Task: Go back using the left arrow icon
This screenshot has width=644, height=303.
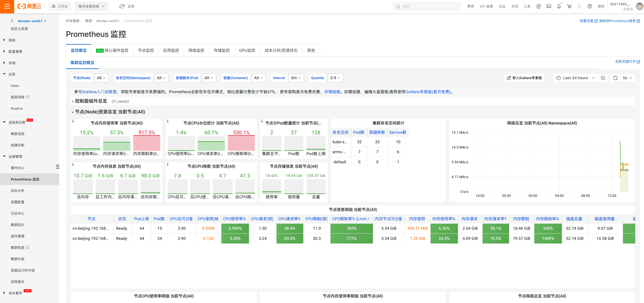Action: point(12,21)
